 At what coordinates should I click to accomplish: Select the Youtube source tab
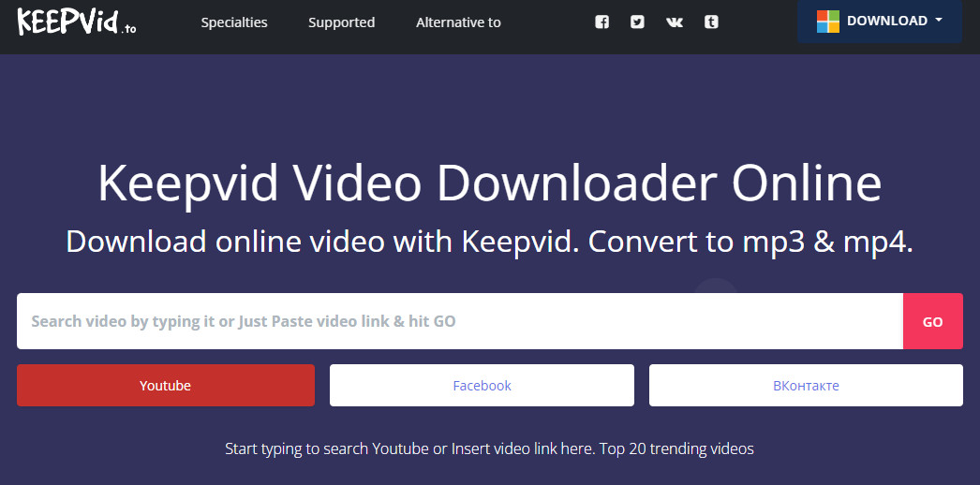(x=166, y=386)
